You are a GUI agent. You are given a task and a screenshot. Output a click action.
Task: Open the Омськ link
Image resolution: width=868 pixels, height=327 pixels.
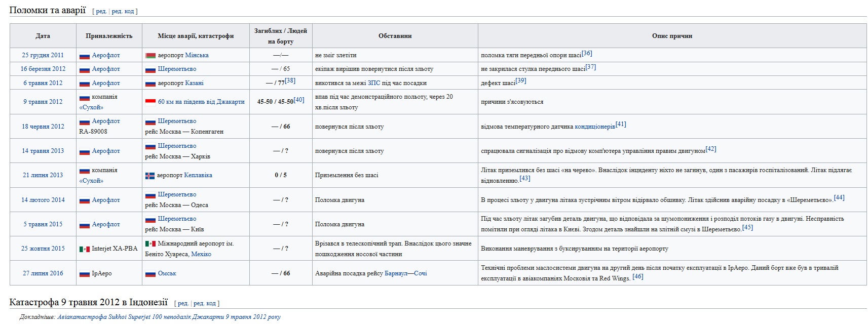point(167,273)
